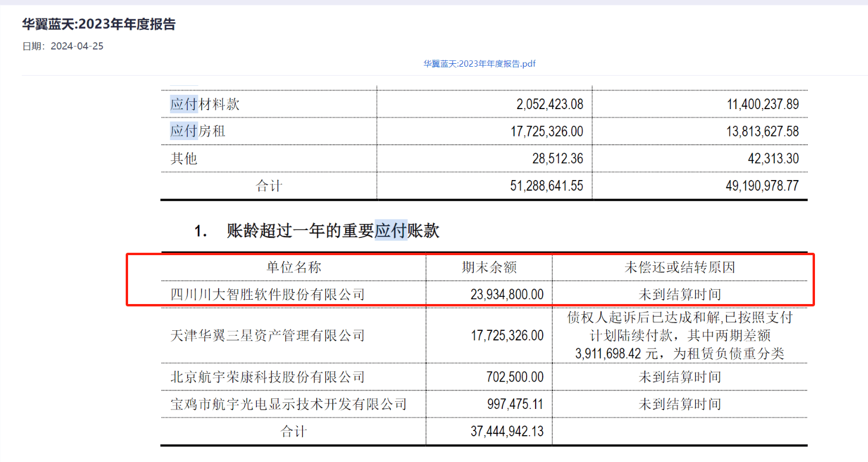Select company 宝鸡市航宇光电显示技术开发有限公司

pyautogui.click(x=288, y=404)
